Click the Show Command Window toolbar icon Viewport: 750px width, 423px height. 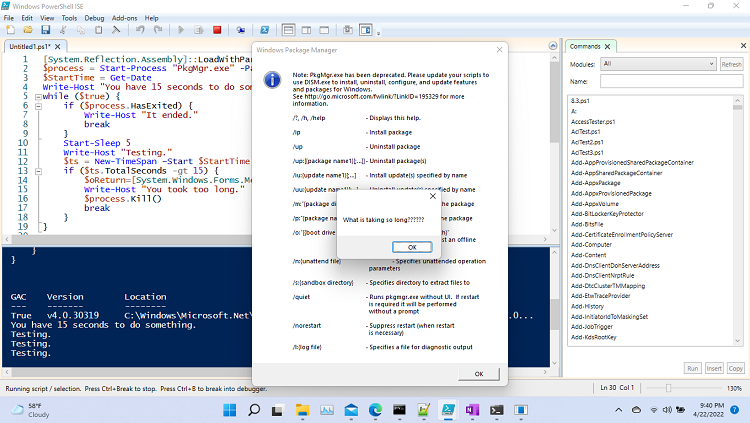click(x=348, y=30)
